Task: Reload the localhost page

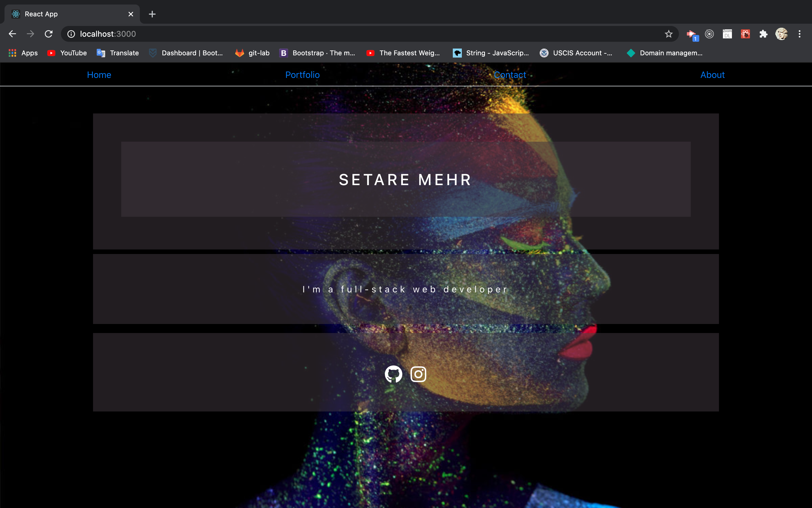Action: tap(49, 34)
